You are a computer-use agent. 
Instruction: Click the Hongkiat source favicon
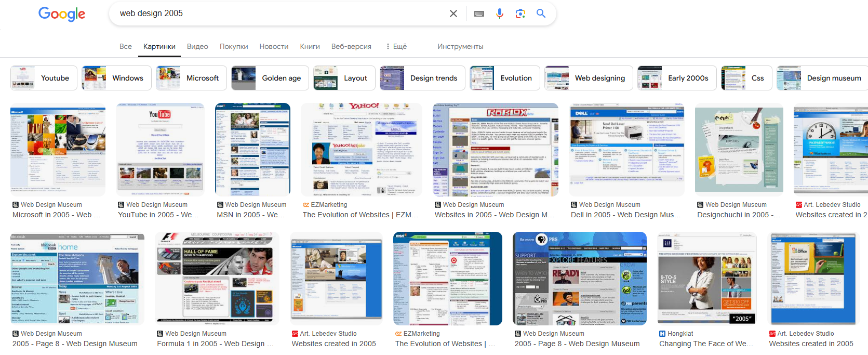pyautogui.click(x=662, y=334)
